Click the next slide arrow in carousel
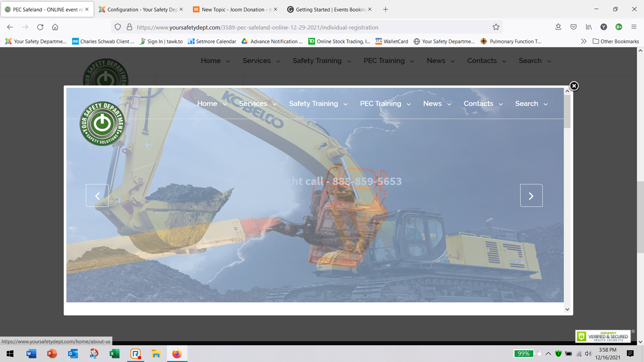 point(531,196)
